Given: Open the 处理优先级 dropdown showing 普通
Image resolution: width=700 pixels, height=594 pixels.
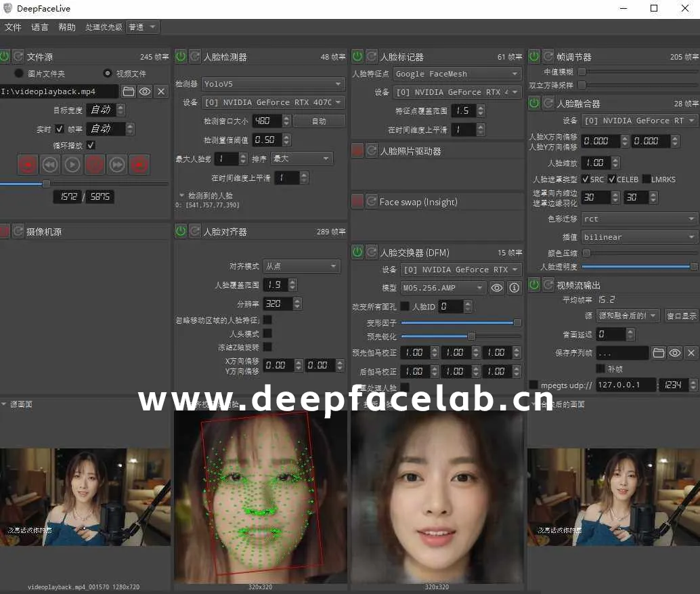Looking at the screenshot, I should point(142,27).
